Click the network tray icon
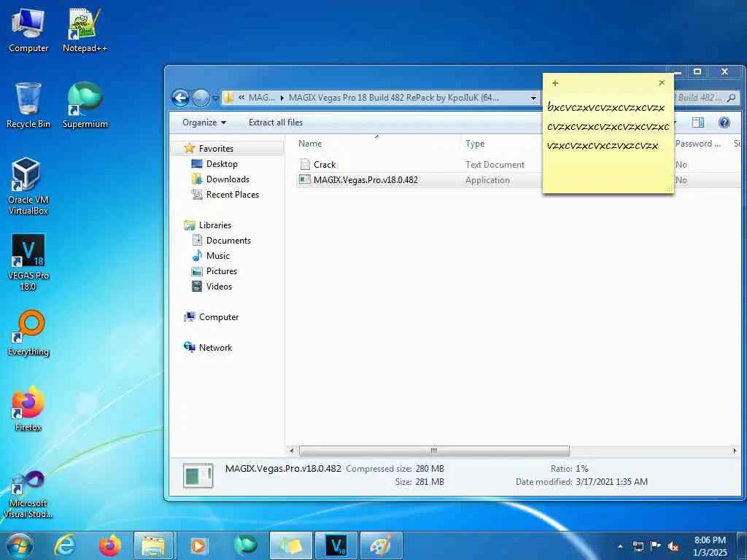This screenshot has height=560, width=747. (x=638, y=546)
